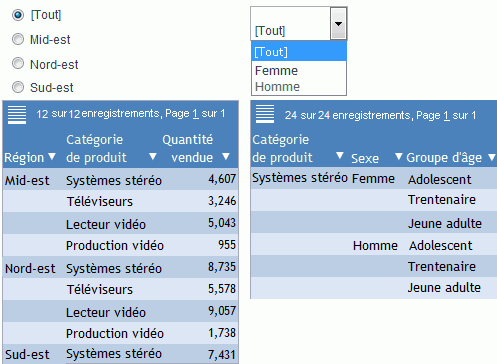
Task: Click Adolescent in the Homme row
Action: pos(441,246)
